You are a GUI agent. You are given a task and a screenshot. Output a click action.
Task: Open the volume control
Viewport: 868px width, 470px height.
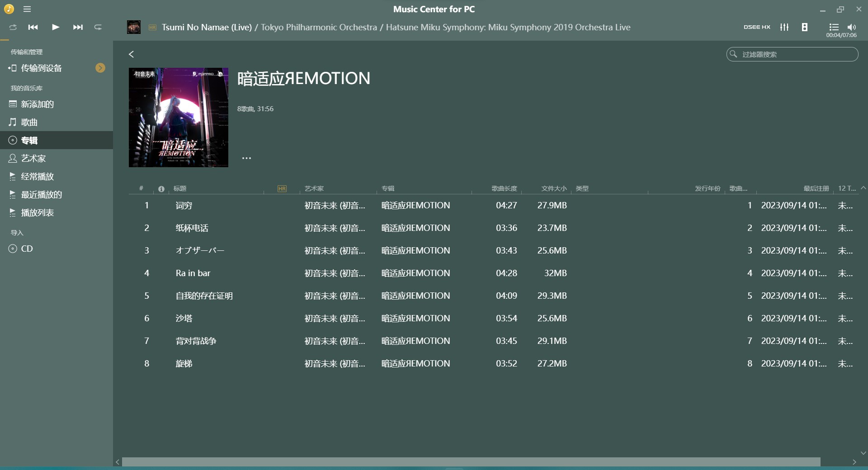pos(852,27)
